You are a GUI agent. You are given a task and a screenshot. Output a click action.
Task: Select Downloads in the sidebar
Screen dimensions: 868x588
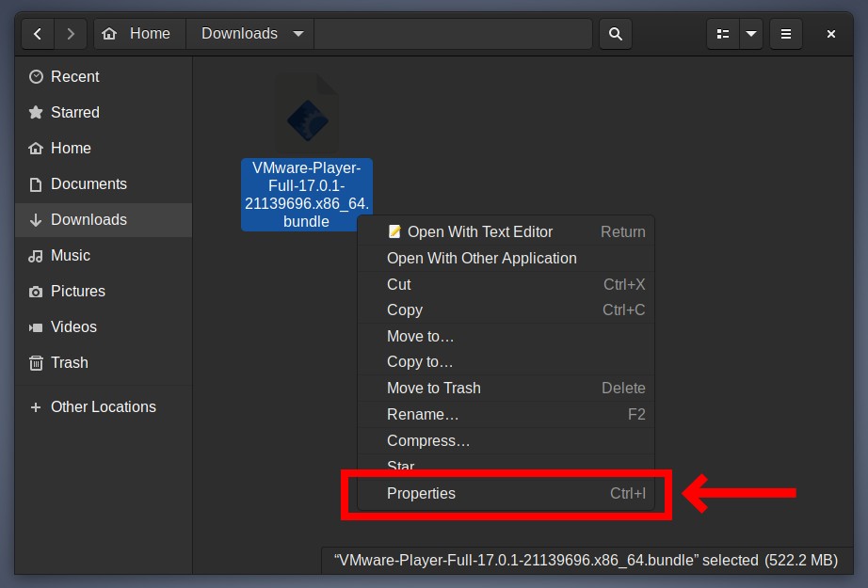(104, 219)
